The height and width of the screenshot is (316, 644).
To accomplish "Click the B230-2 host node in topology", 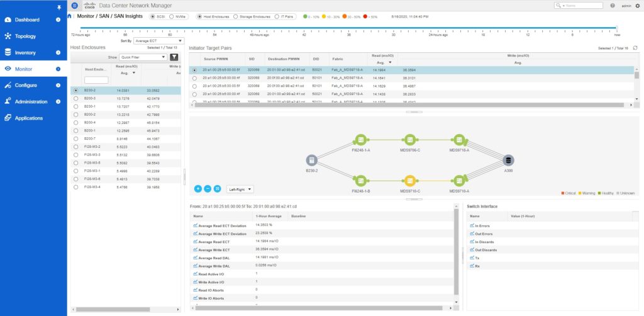I will pos(312,161).
